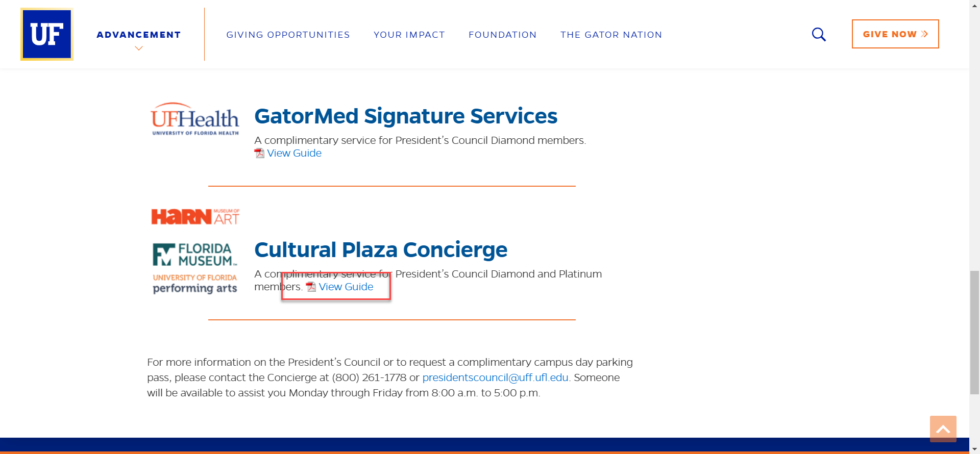Click the UF Performing Arts logo
Screen dimensions: 980x454
(x=195, y=284)
